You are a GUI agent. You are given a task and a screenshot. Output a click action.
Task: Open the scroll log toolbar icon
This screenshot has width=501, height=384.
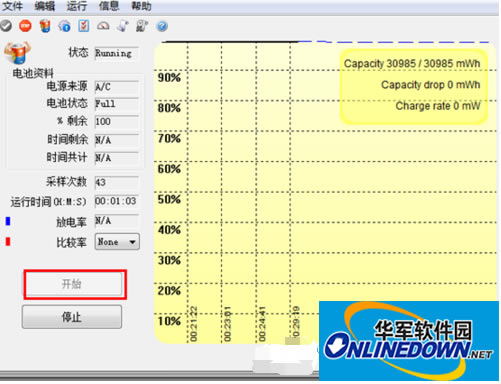pyautogui.click(x=123, y=26)
